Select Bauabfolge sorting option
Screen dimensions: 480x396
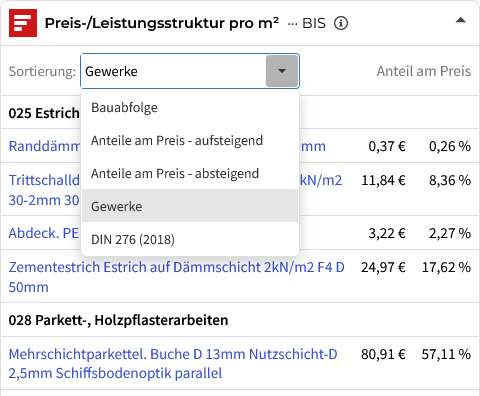pyautogui.click(x=190, y=107)
